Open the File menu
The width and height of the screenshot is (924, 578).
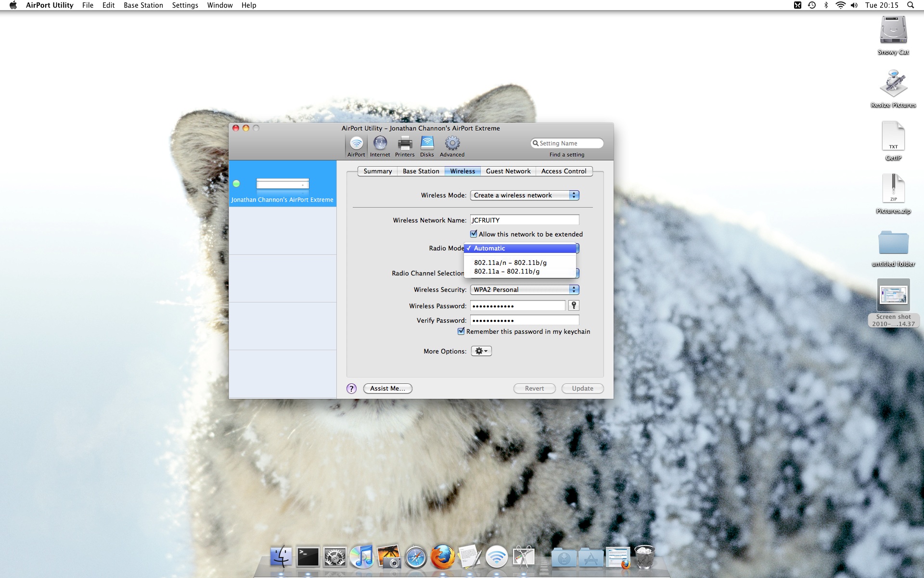88,5
